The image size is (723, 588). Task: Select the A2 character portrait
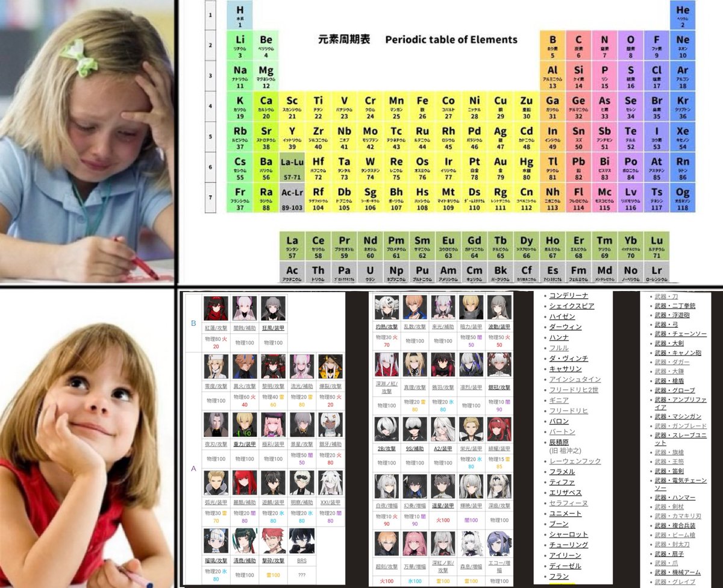[443, 429]
